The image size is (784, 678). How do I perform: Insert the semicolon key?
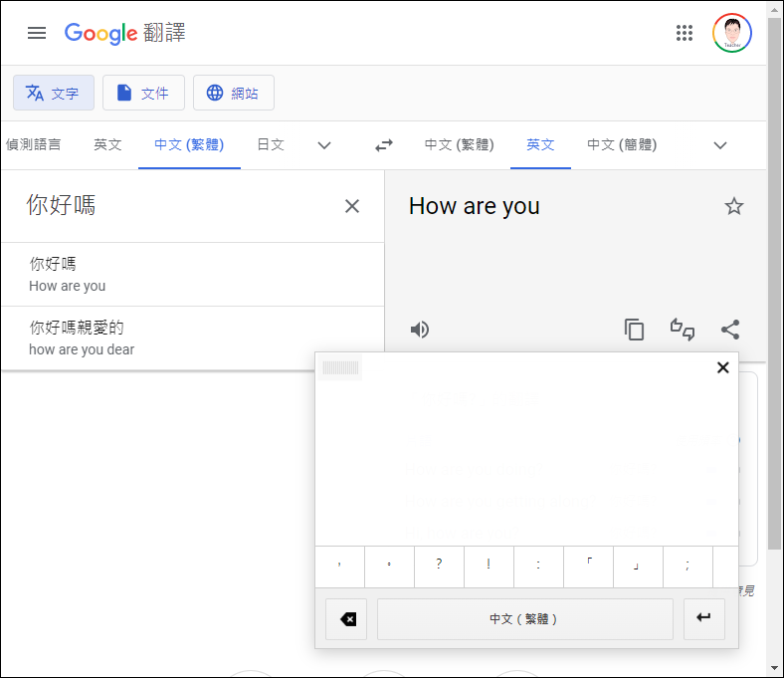point(688,566)
